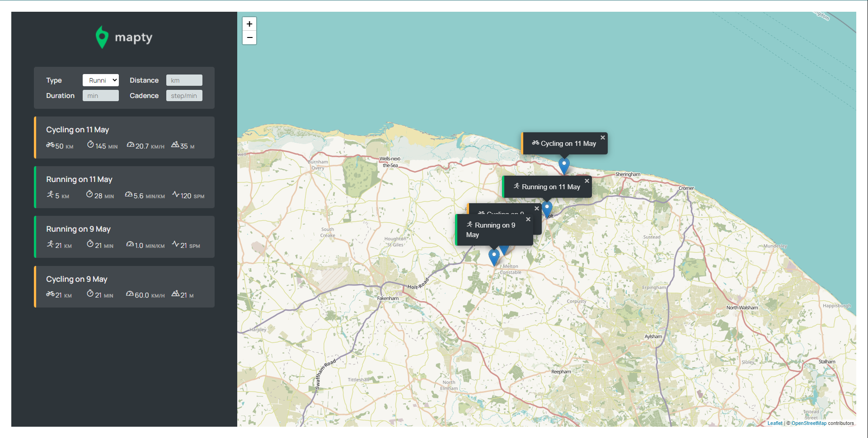Click stopwatch icon in Cycling on 9 May card

pyautogui.click(x=90, y=294)
